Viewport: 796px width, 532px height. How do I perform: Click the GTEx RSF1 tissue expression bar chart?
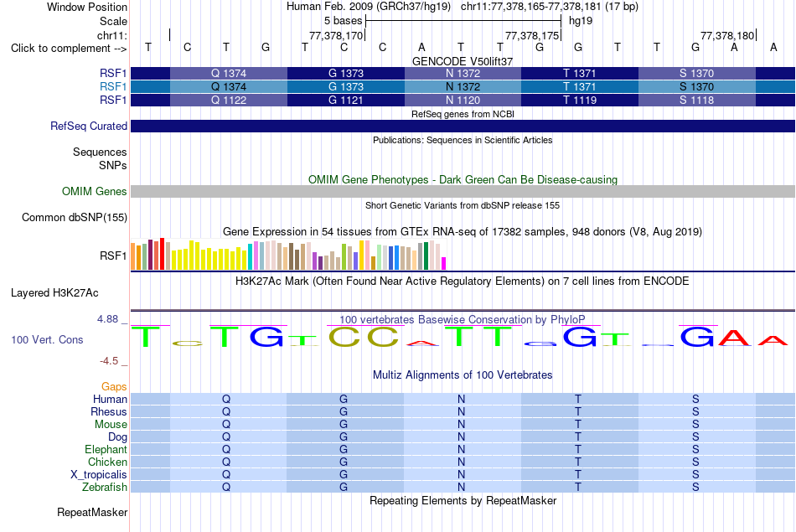coord(288,254)
